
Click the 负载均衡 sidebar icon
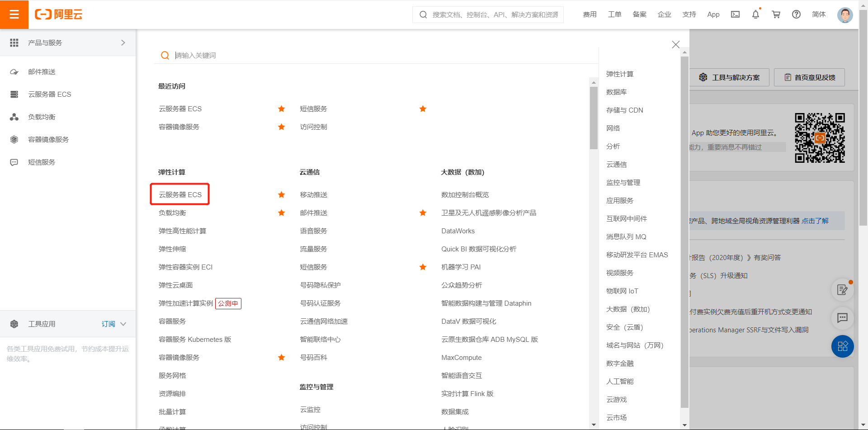[x=14, y=117]
